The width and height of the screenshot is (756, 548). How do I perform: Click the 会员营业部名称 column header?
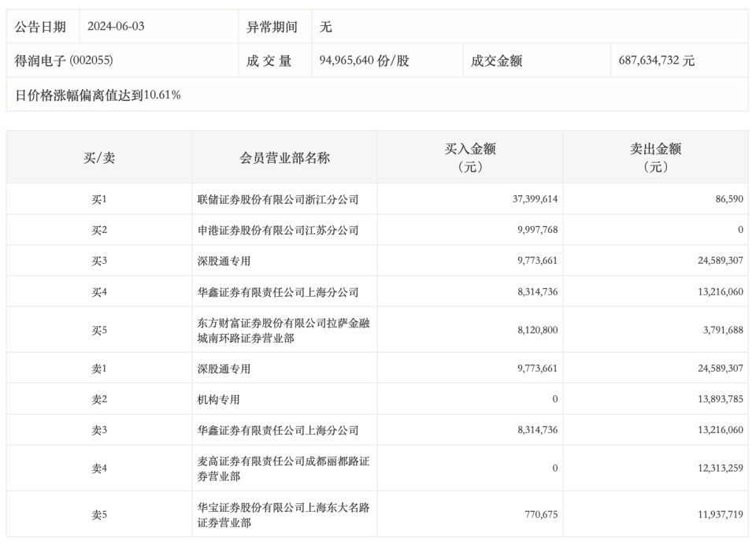click(284, 156)
